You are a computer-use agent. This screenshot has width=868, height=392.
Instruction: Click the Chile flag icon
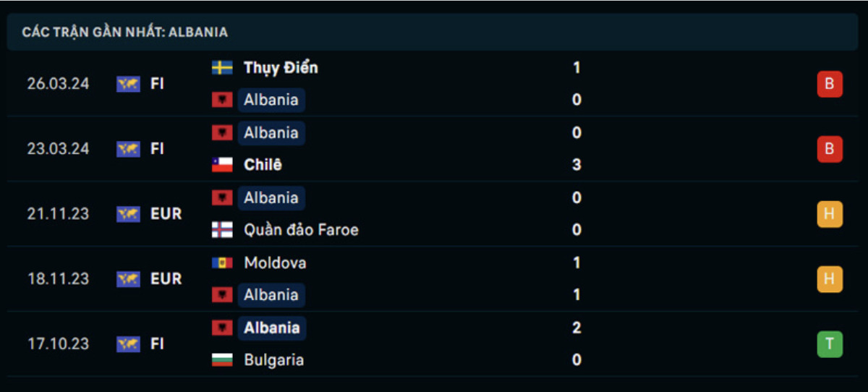click(x=222, y=165)
